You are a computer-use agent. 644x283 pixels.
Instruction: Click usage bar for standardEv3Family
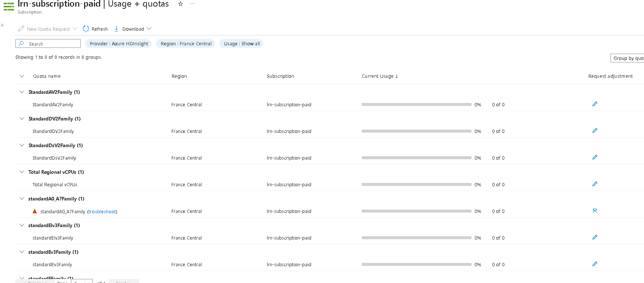click(416, 264)
